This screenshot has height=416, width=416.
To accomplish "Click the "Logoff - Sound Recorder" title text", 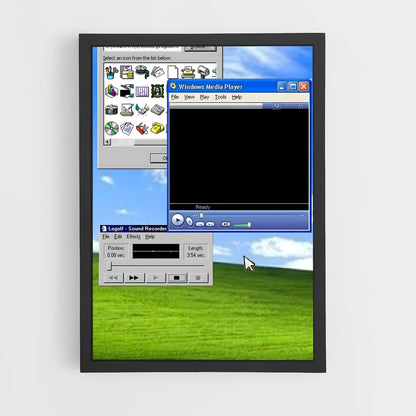I will 137,229.
